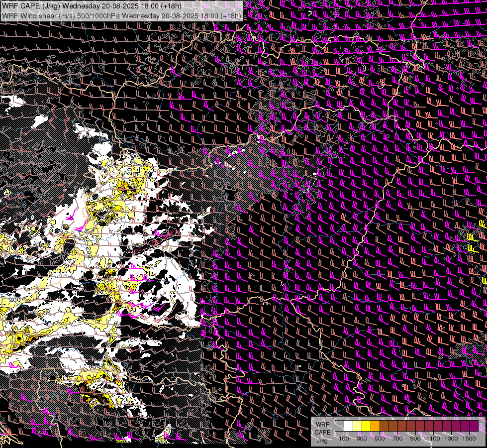Click the 1300 legend value

tap(451, 439)
